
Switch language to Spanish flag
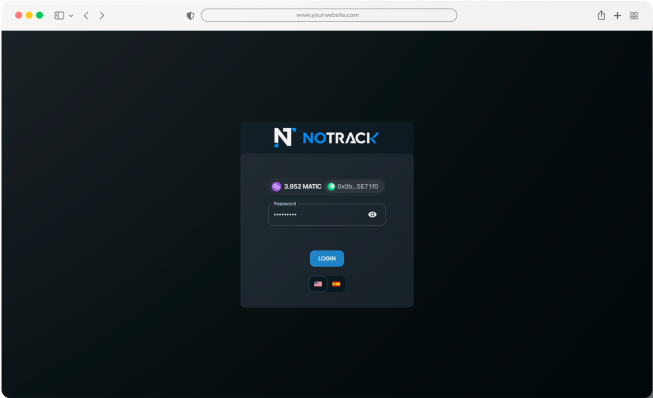(x=336, y=284)
